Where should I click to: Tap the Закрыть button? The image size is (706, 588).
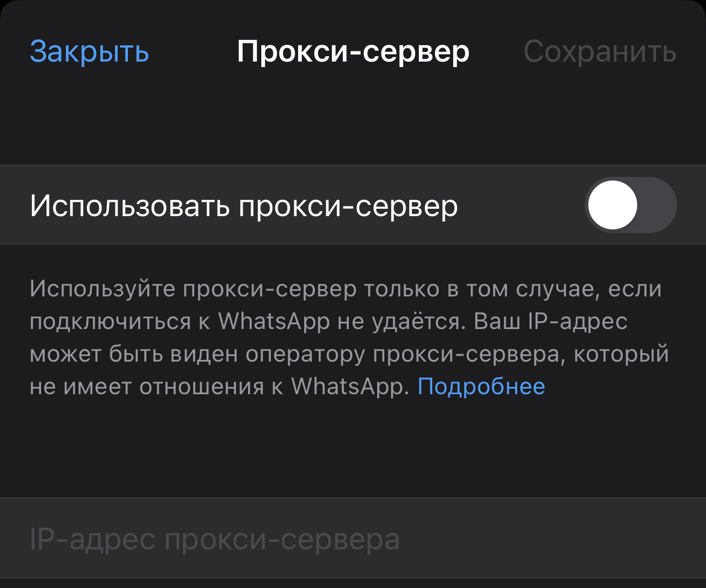[89, 52]
